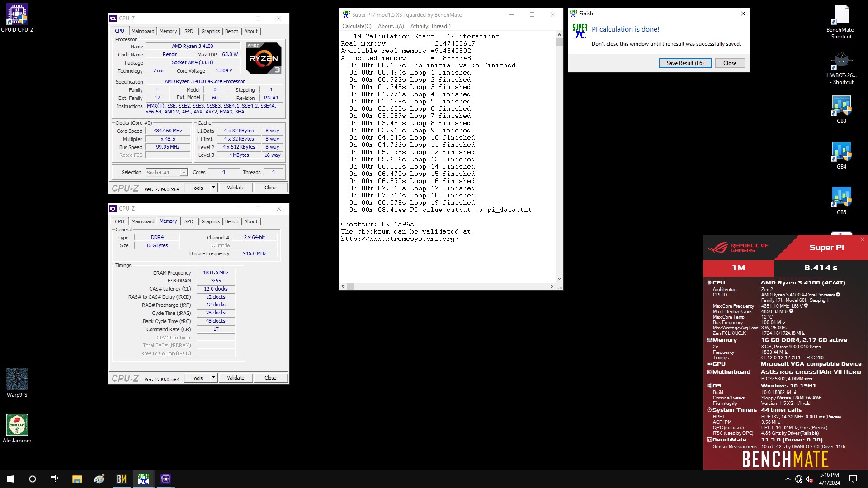Open the Socket #1 selection dropdown
The width and height of the screenshot is (868, 488).
point(166,172)
